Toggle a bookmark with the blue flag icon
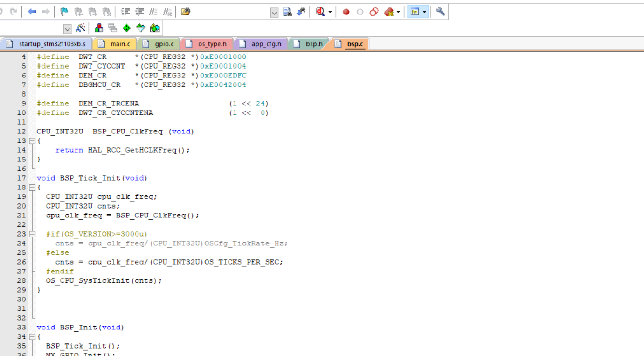This screenshot has width=644, height=356. (64, 12)
